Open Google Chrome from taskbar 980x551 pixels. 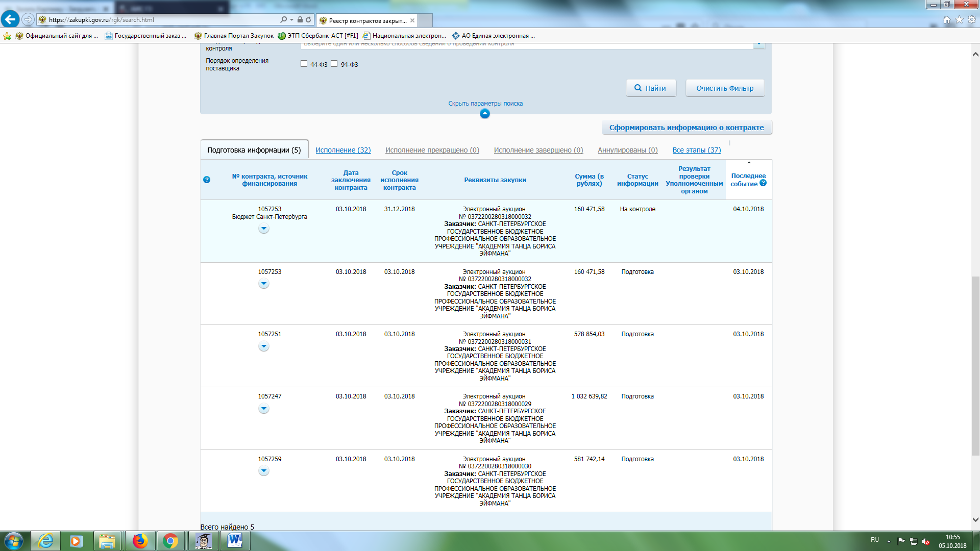coord(170,541)
